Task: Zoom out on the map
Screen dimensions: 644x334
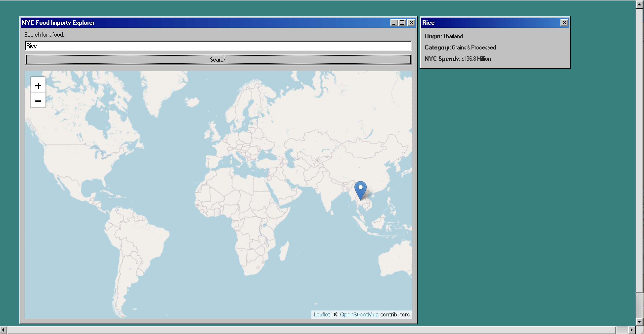Action: click(x=38, y=101)
